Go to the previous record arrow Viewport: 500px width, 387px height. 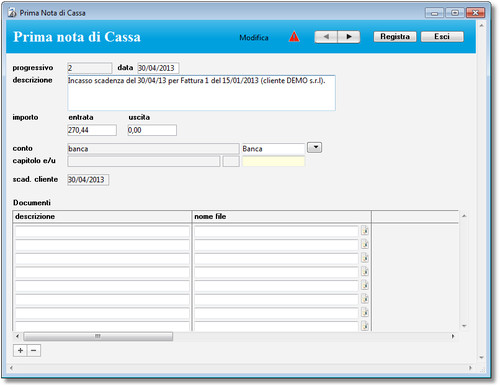pos(326,37)
